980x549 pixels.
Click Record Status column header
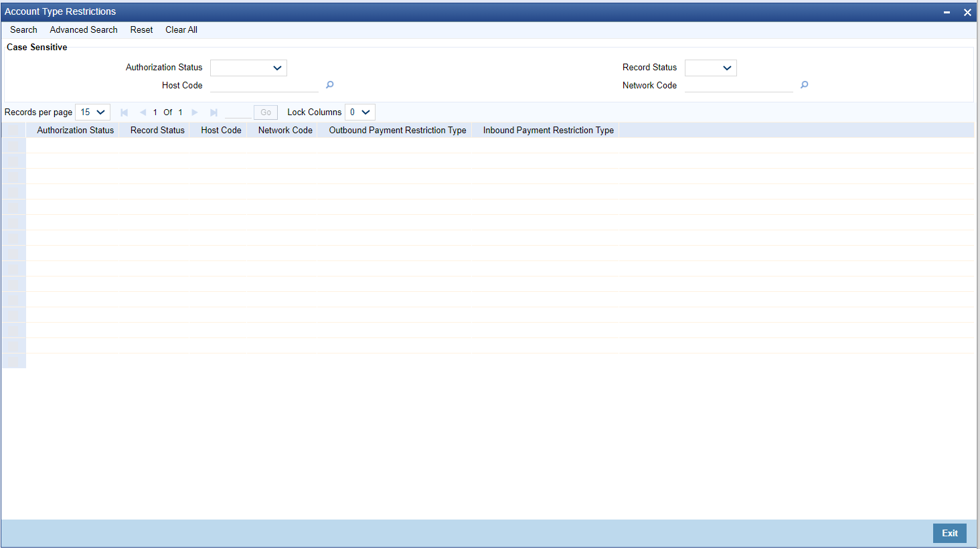[157, 130]
